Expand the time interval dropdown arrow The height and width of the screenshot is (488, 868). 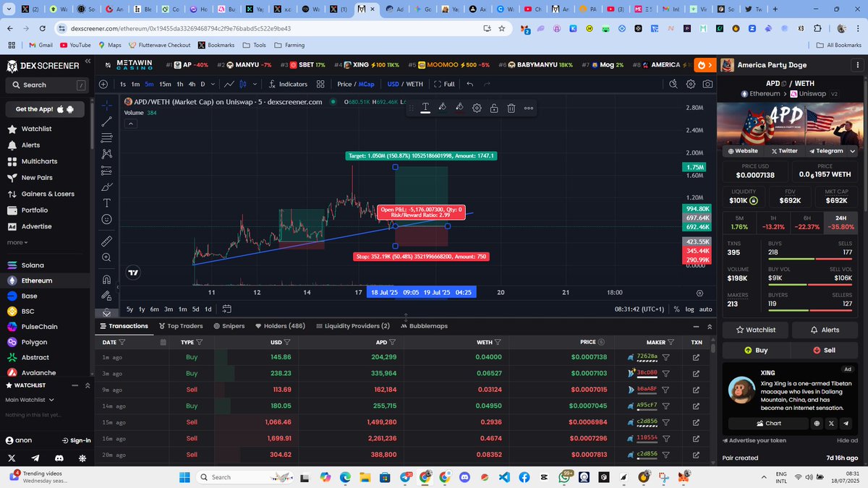(212, 84)
